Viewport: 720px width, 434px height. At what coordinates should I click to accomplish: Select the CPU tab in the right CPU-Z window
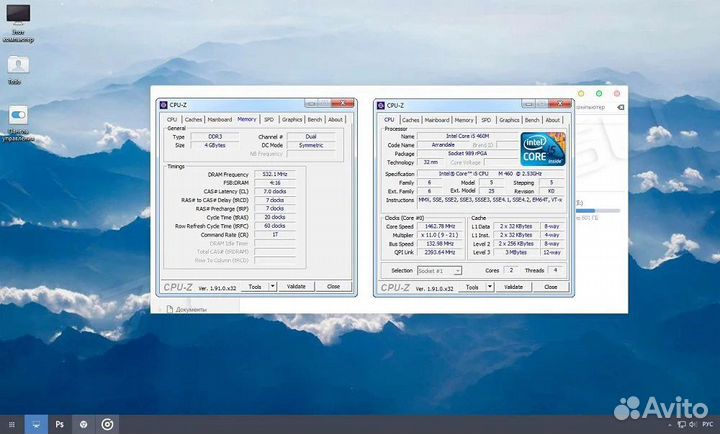(389, 119)
